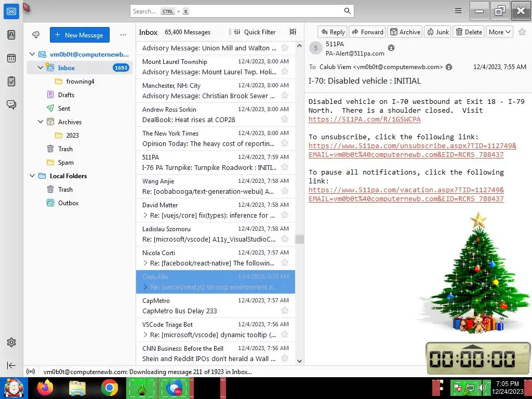Click the 511PA sender contact icon
This screenshot has width=532, height=399.
[x=391, y=48]
